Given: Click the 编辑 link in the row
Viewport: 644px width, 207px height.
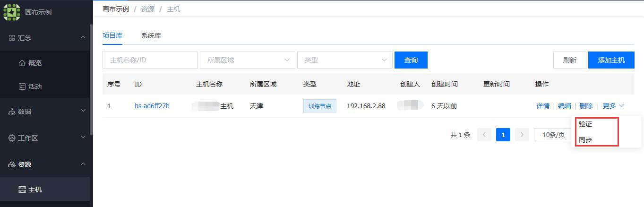Looking at the screenshot, I should 565,106.
